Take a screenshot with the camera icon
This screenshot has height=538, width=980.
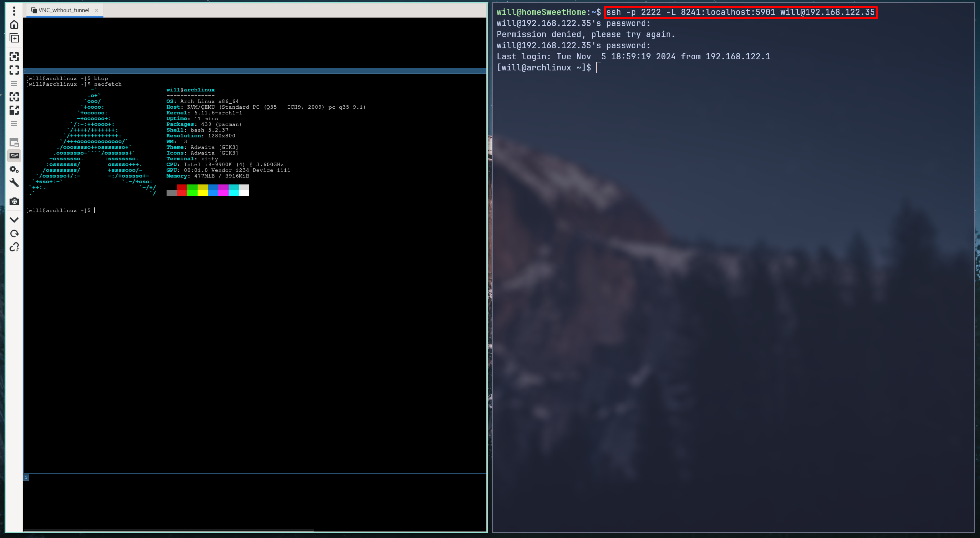pyautogui.click(x=14, y=202)
